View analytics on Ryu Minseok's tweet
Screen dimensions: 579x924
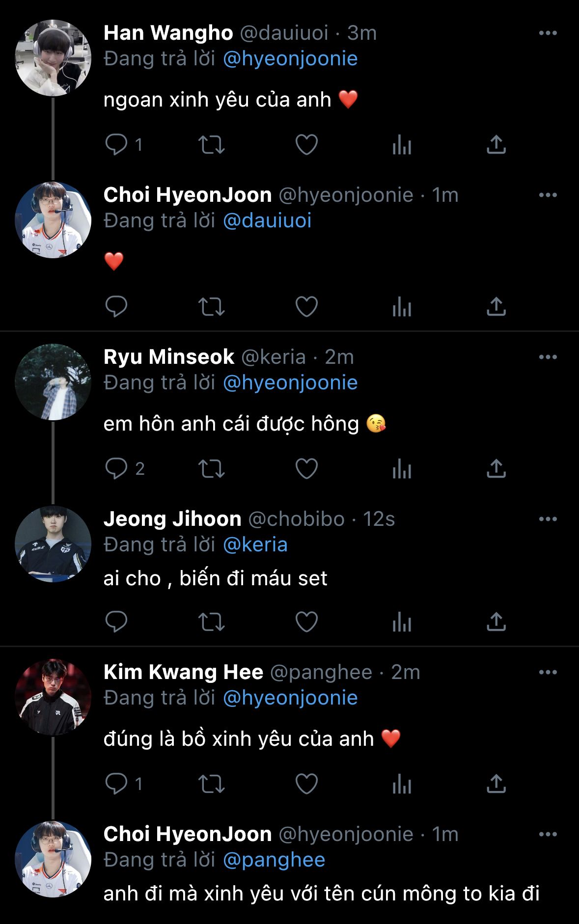click(402, 469)
